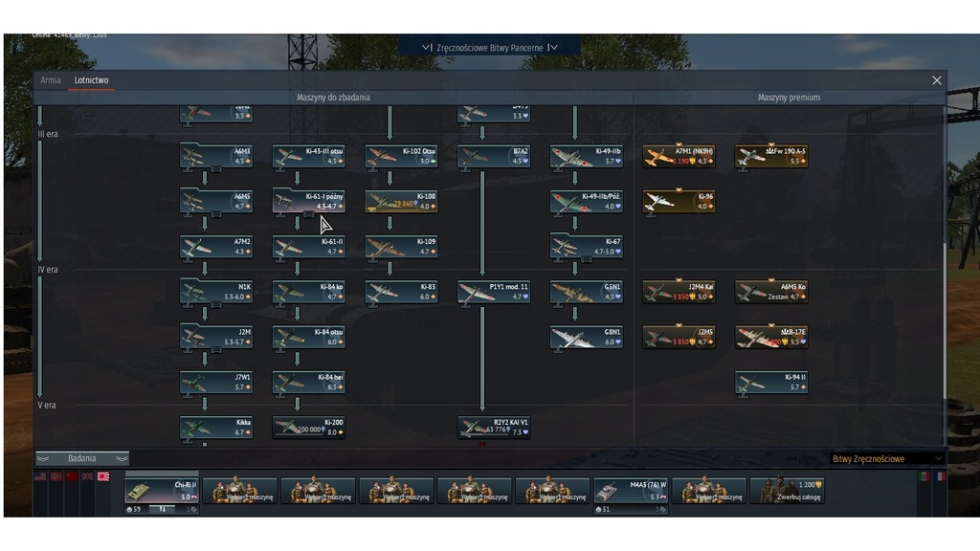The width and height of the screenshot is (980, 551).
Task: Open the Bitwy Zręcznościowe dropdown
Action: coord(886,459)
